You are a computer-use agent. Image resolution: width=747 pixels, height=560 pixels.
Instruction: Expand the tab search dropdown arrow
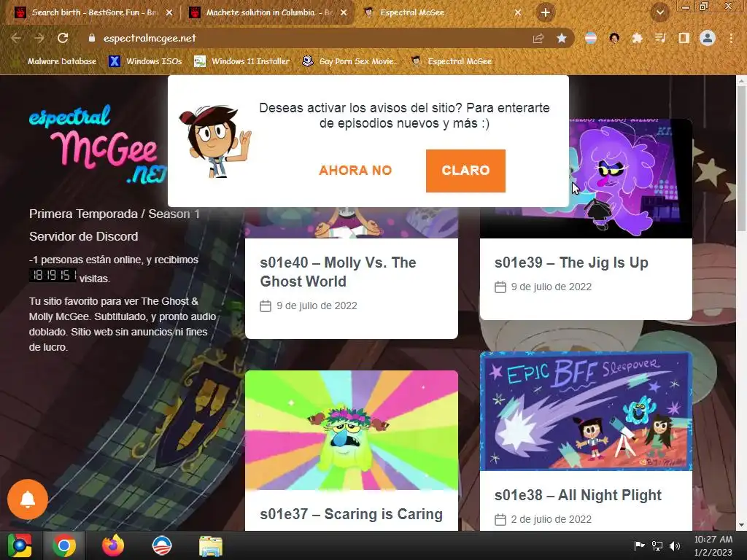[x=660, y=12]
